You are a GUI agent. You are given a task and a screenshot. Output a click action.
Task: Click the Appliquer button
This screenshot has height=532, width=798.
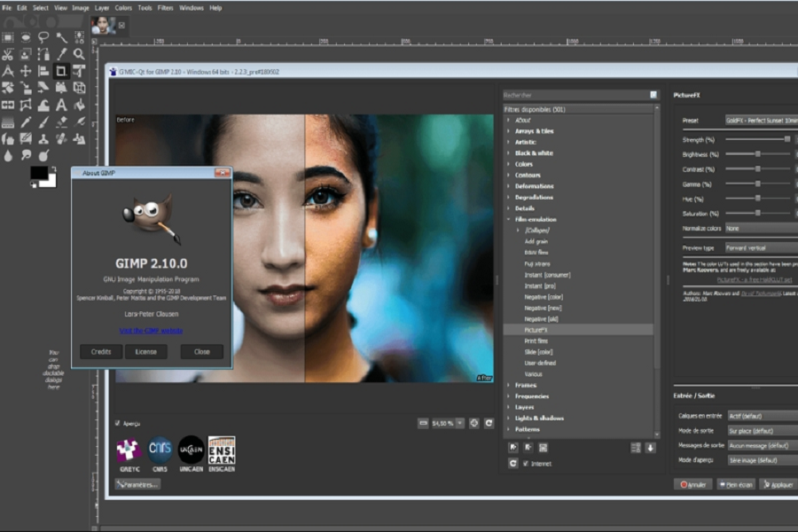click(x=778, y=485)
